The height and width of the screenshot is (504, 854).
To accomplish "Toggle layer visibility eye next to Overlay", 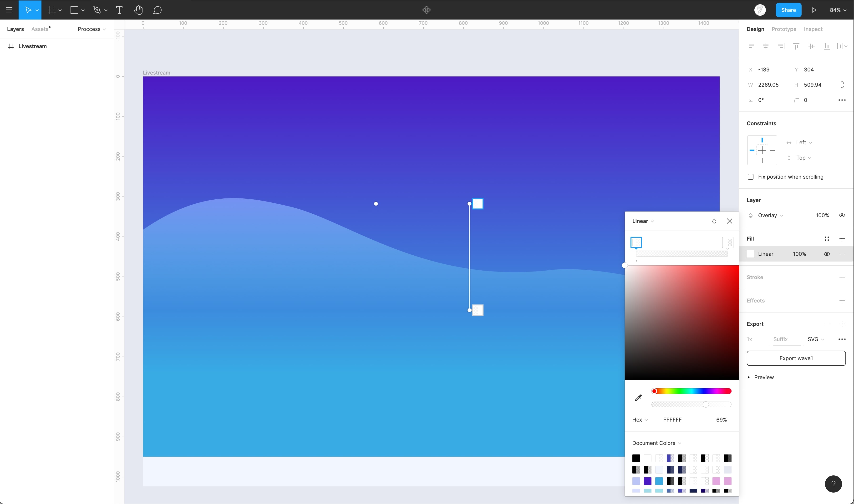I will (842, 215).
